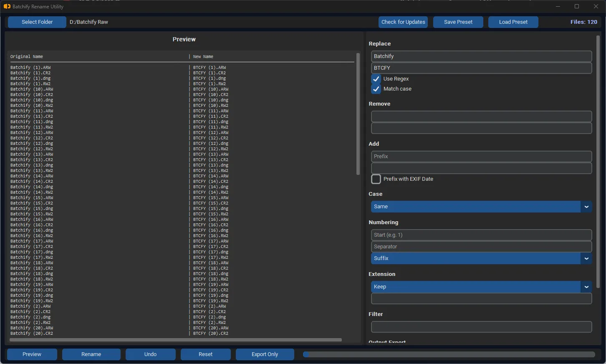Check for Updates
This screenshot has height=364, width=606.
(403, 22)
